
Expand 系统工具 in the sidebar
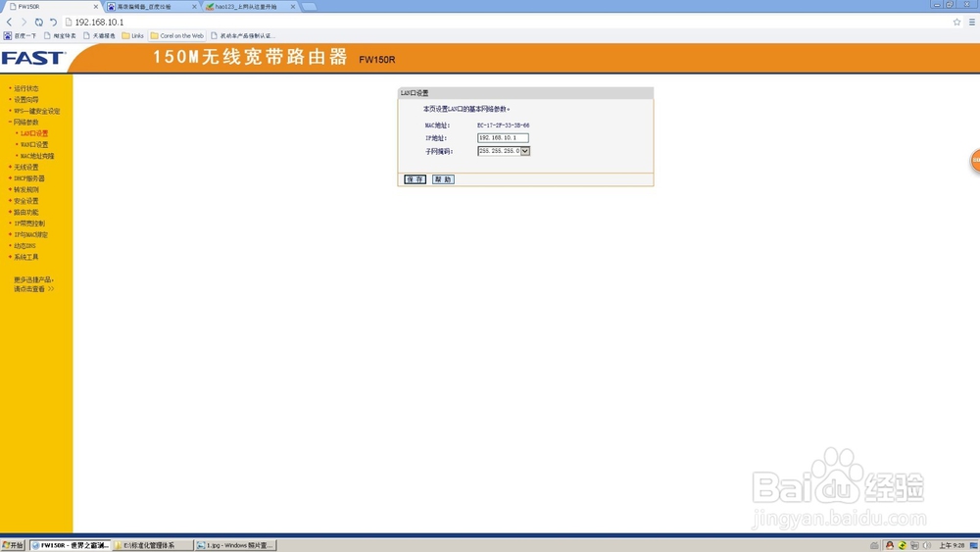click(x=26, y=257)
